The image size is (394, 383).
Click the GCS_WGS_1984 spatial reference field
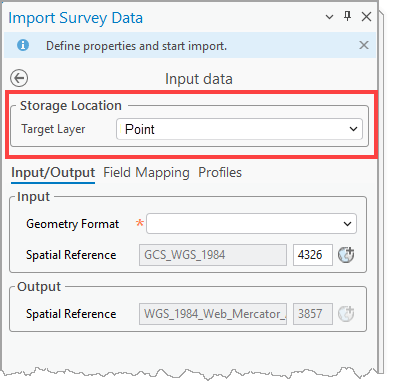213,255
